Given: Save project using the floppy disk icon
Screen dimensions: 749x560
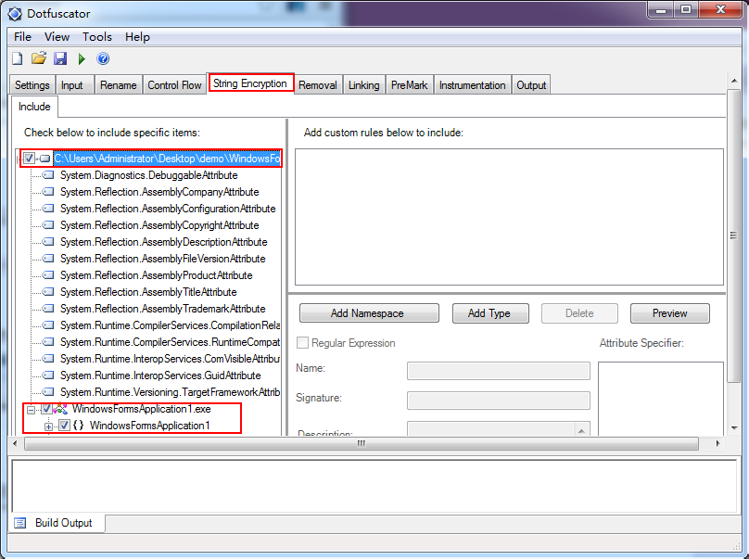Looking at the screenshot, I should tap(60, 58).
